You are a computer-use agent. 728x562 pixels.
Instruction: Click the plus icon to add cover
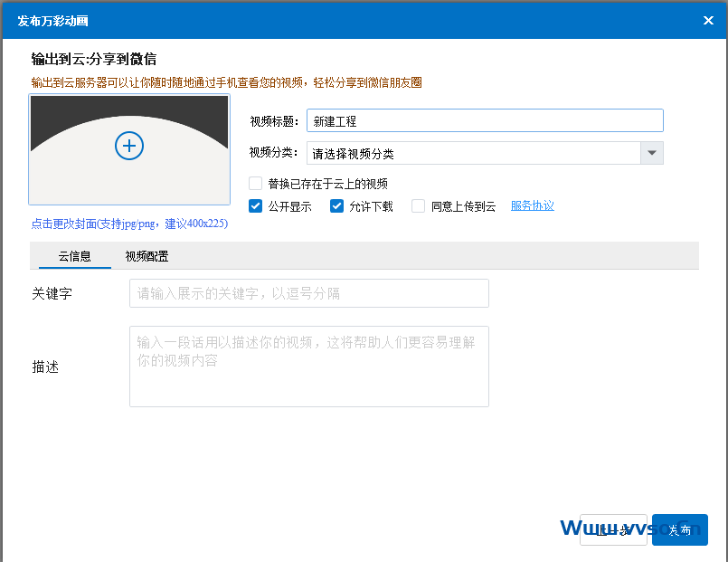(x=129, y=145)
